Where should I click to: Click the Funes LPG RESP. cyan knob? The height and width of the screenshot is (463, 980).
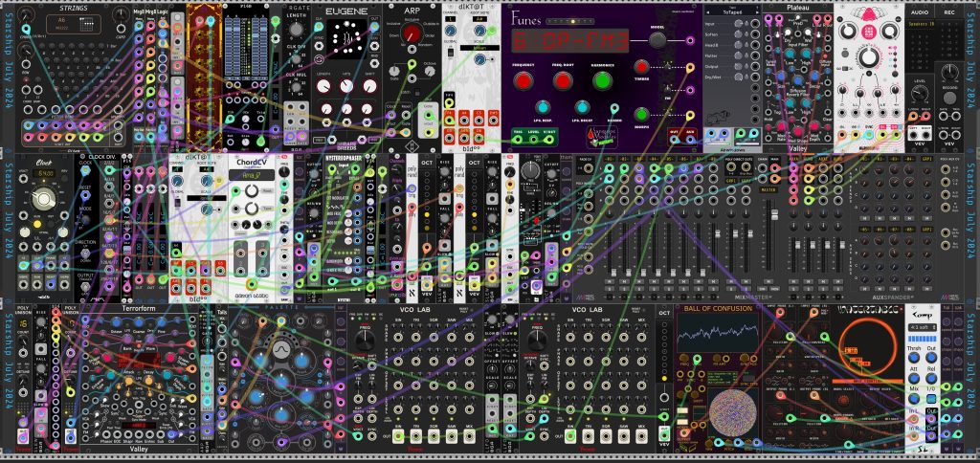(543, 107)
